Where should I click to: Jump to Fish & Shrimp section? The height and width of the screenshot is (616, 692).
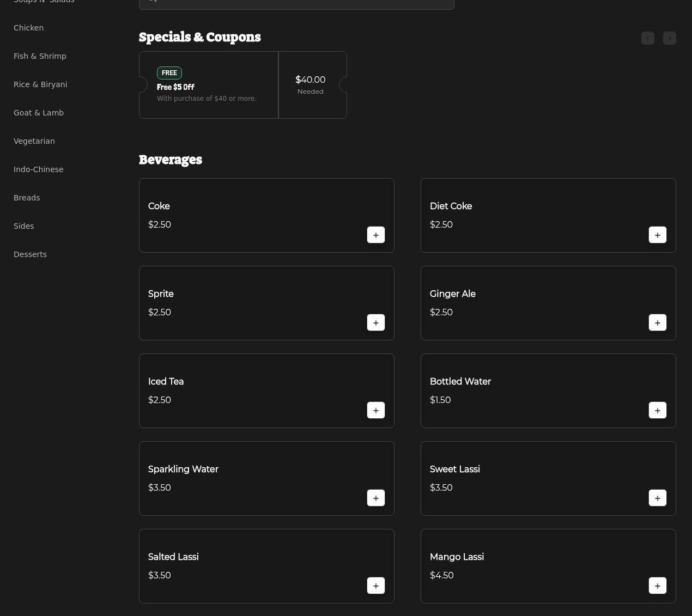40,56
